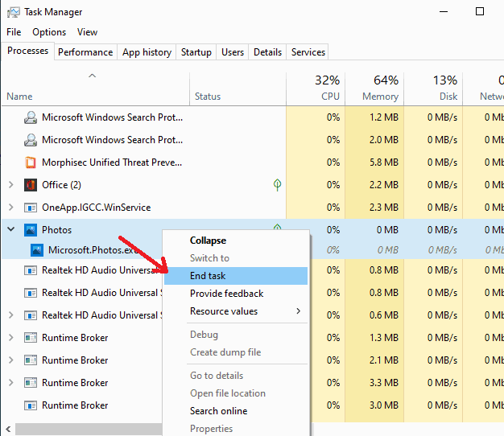Image resolution: width=504 pixels, height=436 pixels.
Task: Open the View menu
Action: [x=87, y=32]
